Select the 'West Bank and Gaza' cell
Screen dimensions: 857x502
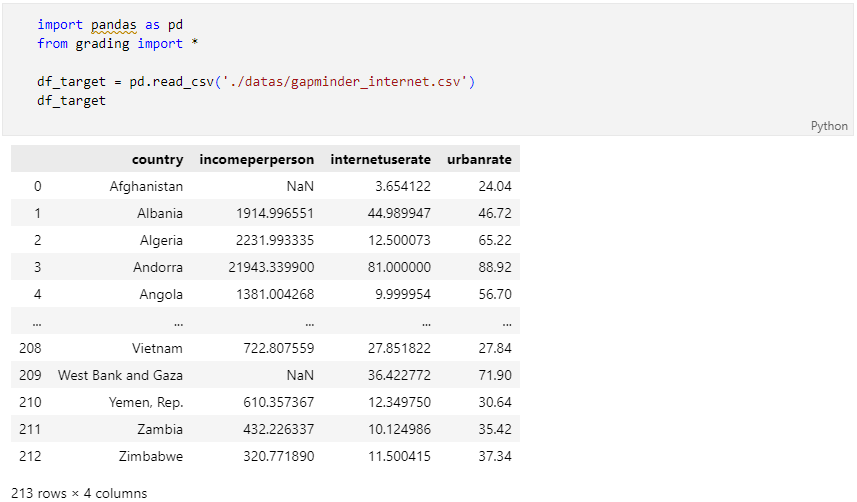120,375
